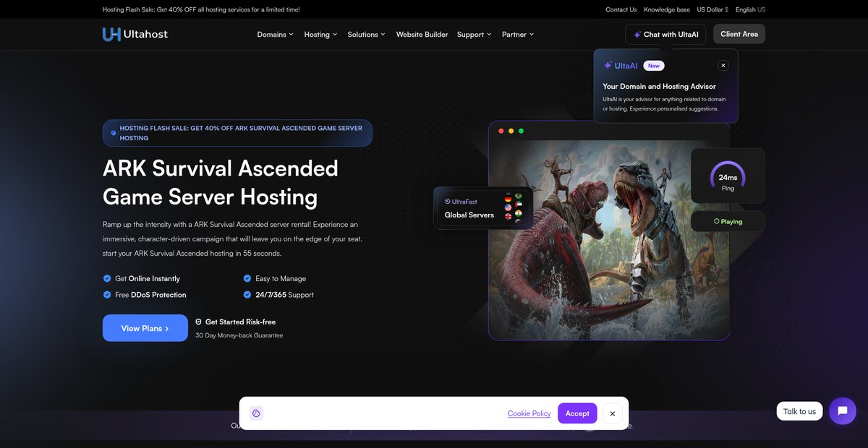
Task: Click the checkmark next to Easy to Manage
Action: (247, 278)
